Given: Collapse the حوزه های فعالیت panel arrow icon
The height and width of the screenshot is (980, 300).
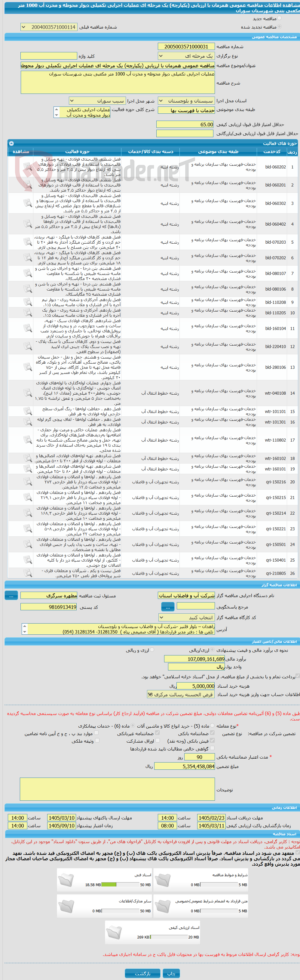Looking at the screenshot, I should (11, 143).
